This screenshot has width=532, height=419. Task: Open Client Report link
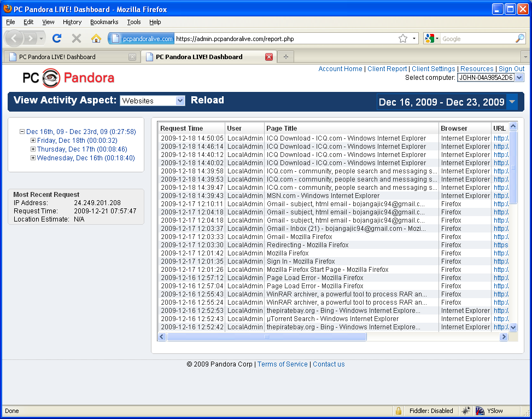coord(387,68)
